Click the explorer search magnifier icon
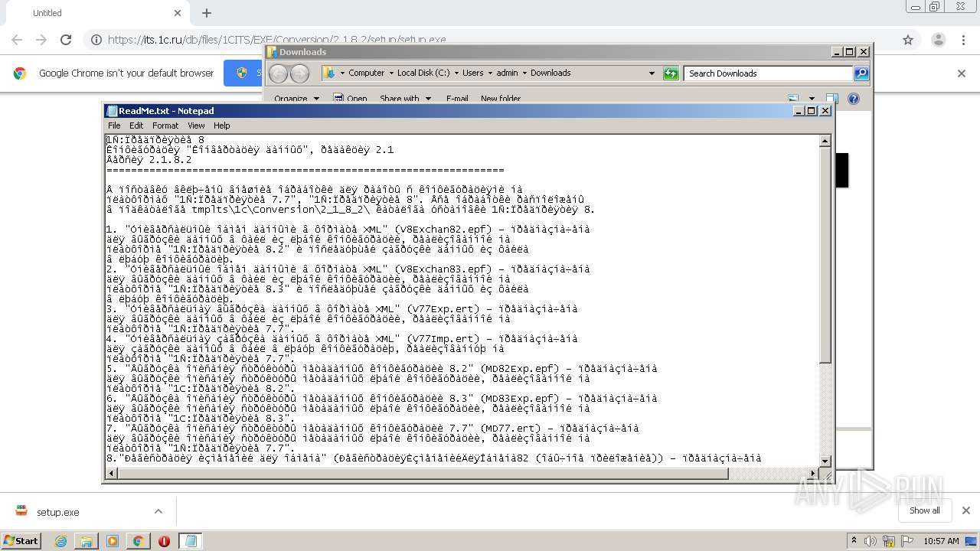Viewport: 980px width, 551px height. [x=861, y=73]
